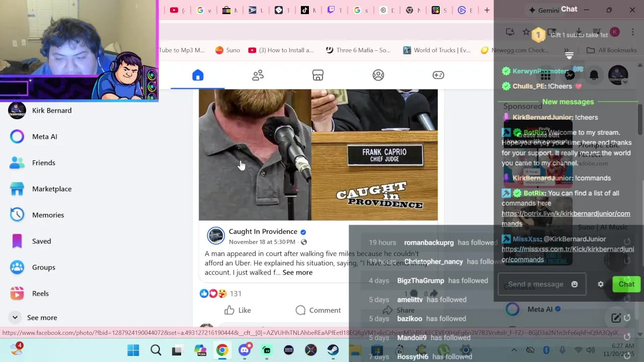The width and height of the screenshot is (644, 362).
Task: Share the Caught In Providence post
Action: (398, 310)
